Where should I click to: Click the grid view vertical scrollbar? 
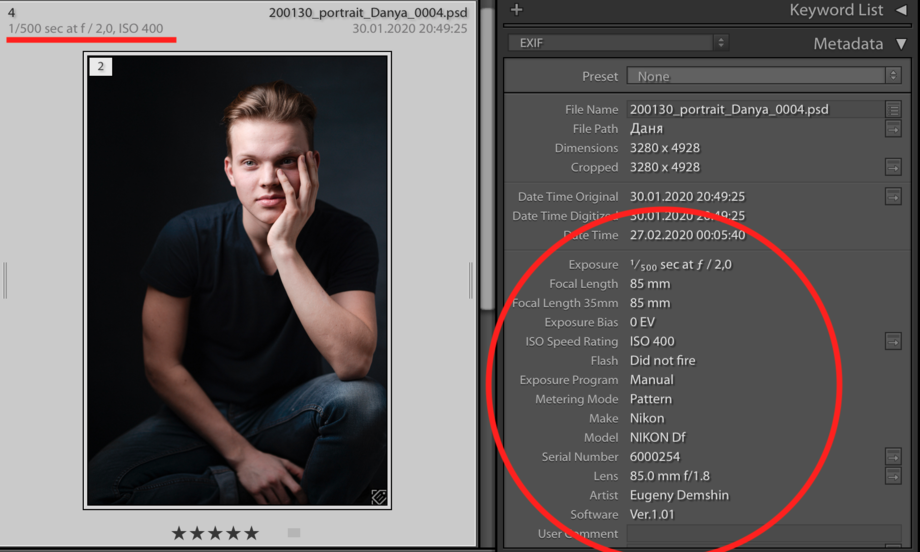486,158
